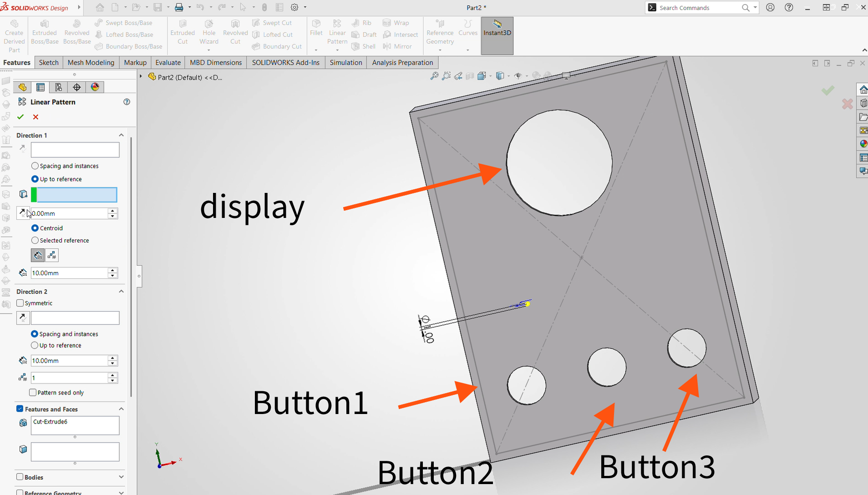Expand Part2 flyout feature tree
Image resolution: width=868 pixels, height=495 pixels.
141,76
